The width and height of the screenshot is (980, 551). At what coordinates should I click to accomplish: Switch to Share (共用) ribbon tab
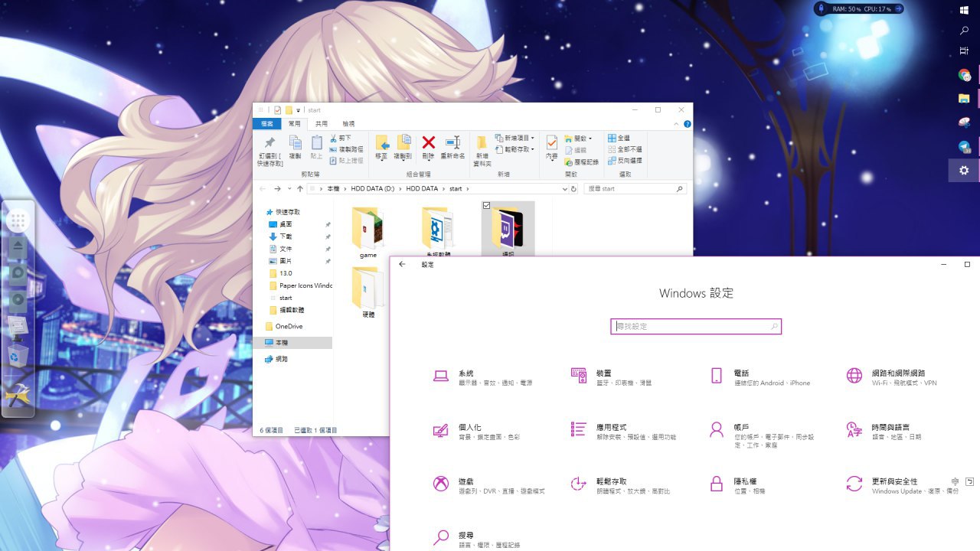322,124
